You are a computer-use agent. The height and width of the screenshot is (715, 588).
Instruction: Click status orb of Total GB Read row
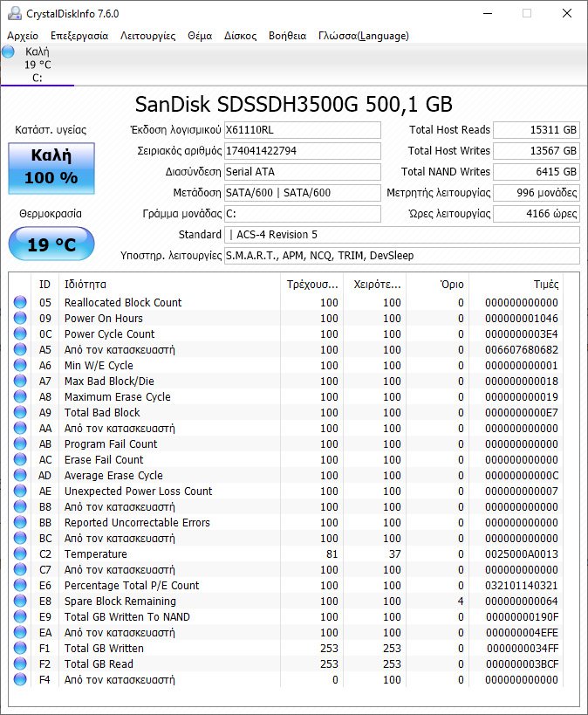(20, 663)
